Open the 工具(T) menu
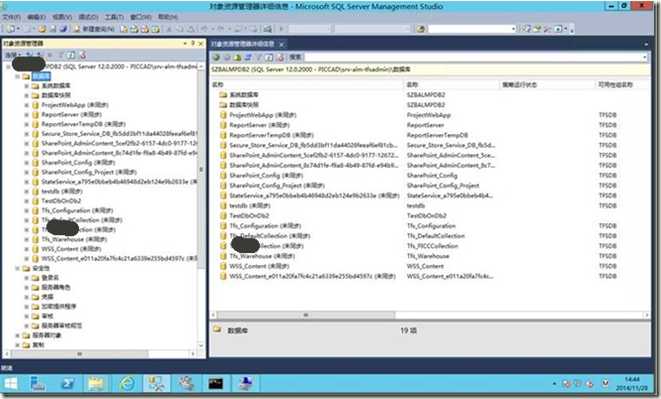Viewport: 661px width, 399px height. click(x=114, y=17)
